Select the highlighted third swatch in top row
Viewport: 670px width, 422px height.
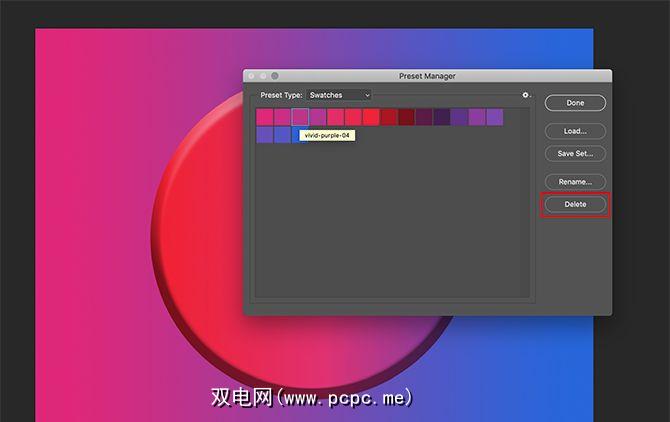[x=300, y=117]
